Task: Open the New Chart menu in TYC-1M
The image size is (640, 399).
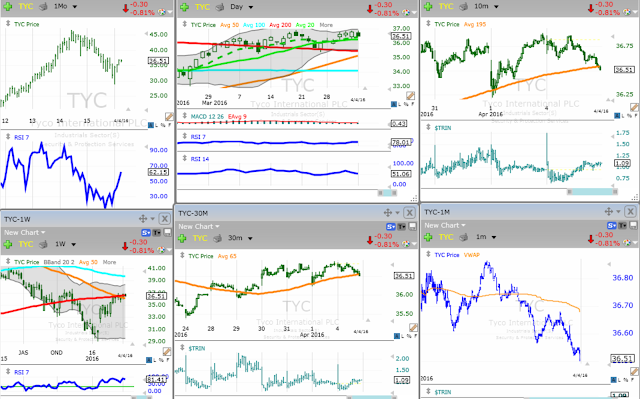Action: pyautogui.click(x=444, y=225)
